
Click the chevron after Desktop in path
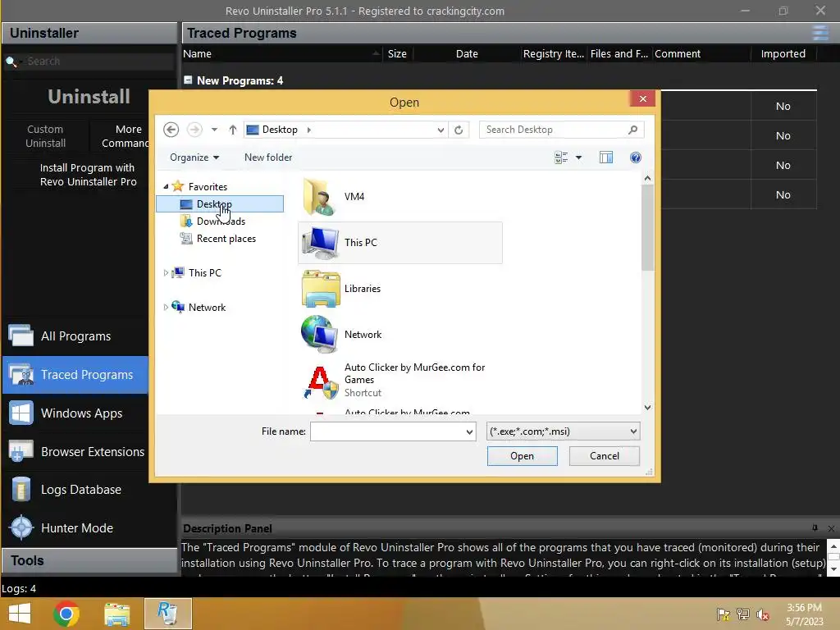308,130
